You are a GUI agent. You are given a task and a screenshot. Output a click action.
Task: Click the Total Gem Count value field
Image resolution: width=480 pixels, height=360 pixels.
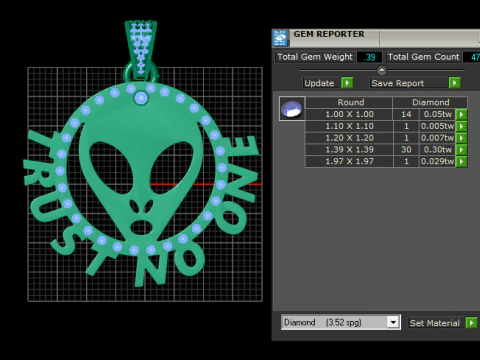pos(472,57)
